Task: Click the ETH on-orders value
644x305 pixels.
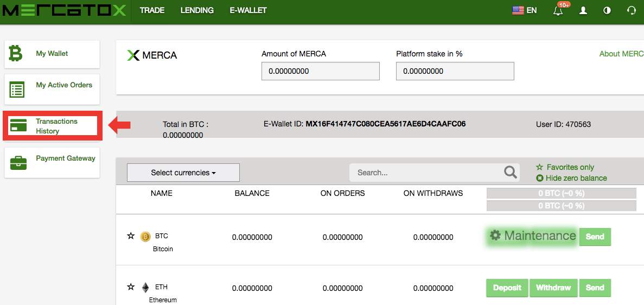Action: pos(342,288)
